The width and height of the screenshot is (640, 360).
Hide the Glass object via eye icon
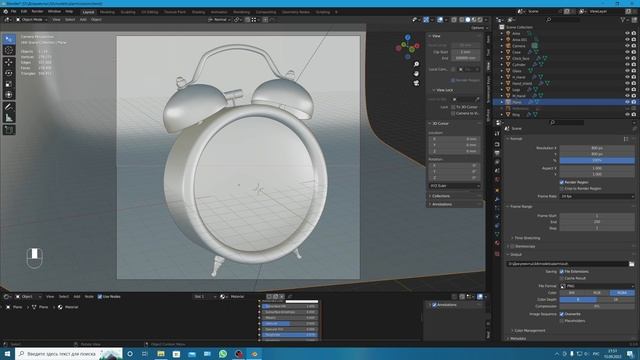(x=627, y=71)
